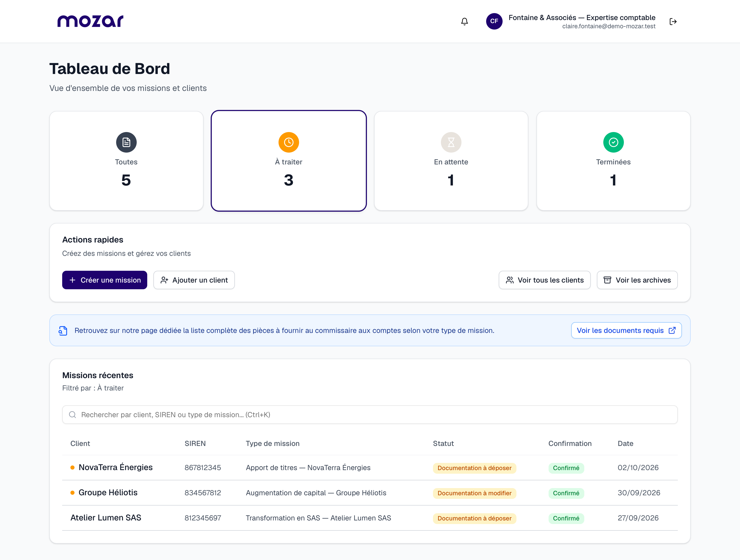Click the date 27/09/2026

point(638,518)
